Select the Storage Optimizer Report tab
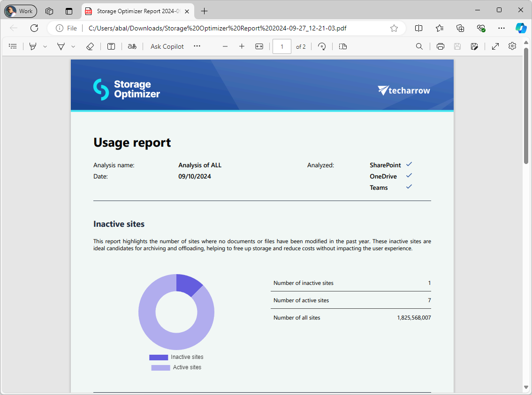Image resolution: width=532 pixels, height=395 pixels. point(136,11)
